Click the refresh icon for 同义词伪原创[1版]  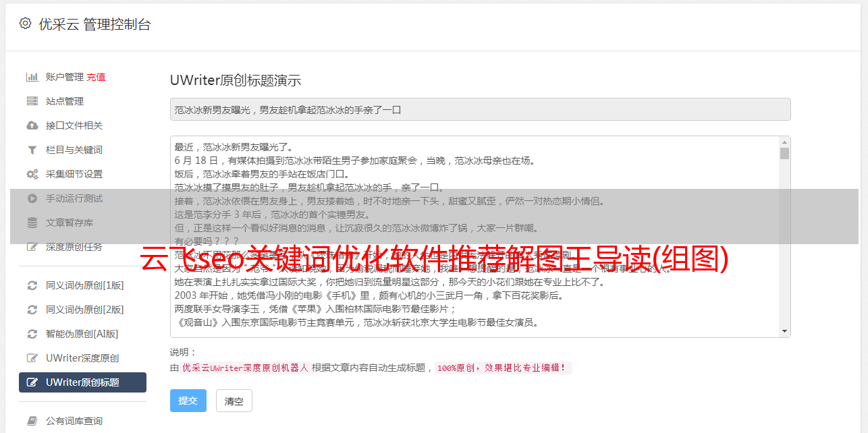pos(32,285)
